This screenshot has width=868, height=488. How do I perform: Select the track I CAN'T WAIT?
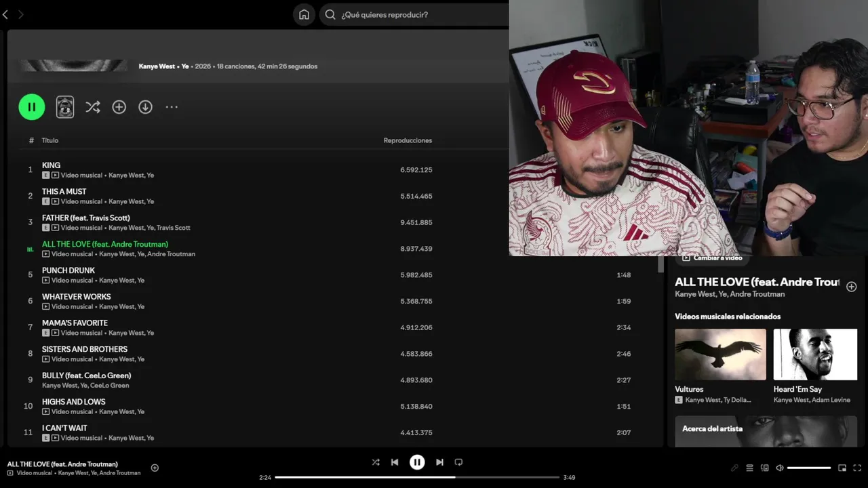coord(64,428)
